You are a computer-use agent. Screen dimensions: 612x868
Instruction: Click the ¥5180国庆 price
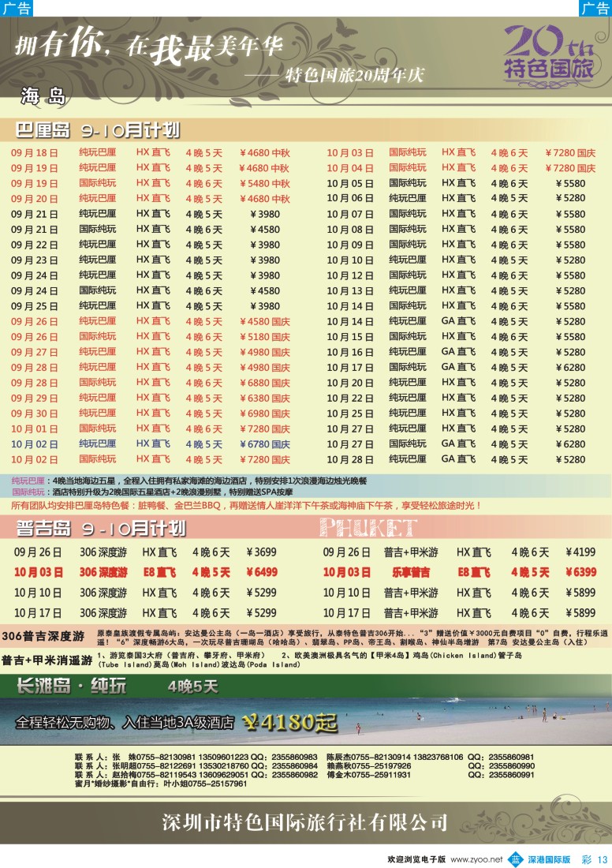coord(264,337)
